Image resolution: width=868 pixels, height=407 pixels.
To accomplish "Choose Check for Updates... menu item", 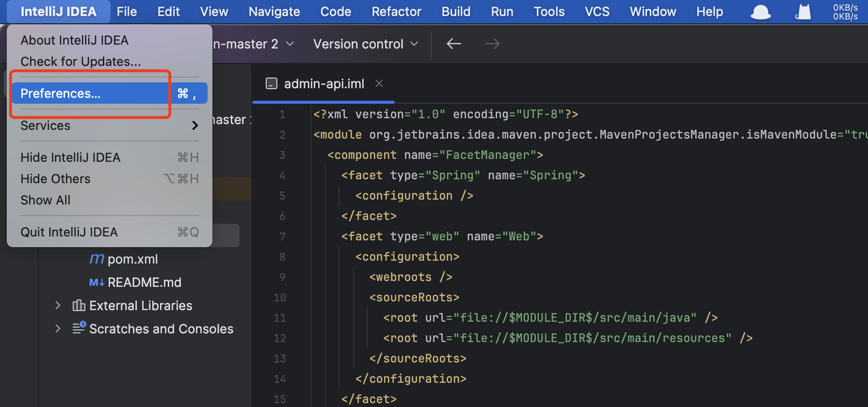I will coord(110,62).
